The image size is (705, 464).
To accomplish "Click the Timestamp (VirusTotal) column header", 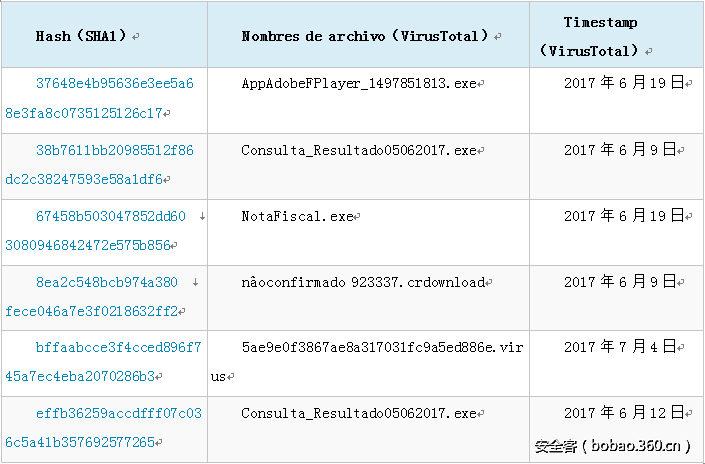I will point(600,36).
